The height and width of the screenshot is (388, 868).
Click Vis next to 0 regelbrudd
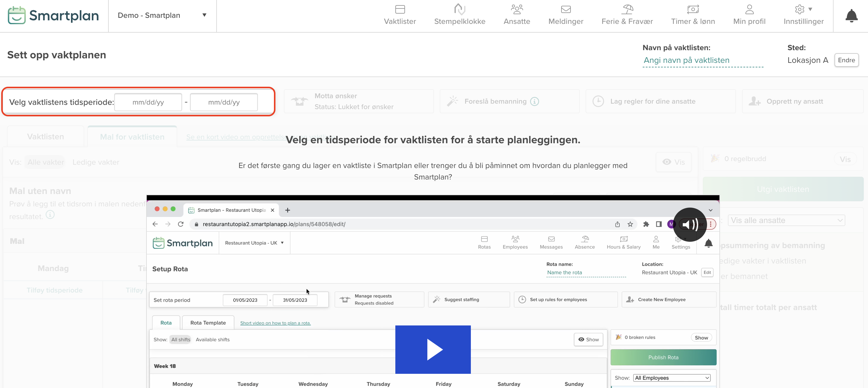click(845, 159)
